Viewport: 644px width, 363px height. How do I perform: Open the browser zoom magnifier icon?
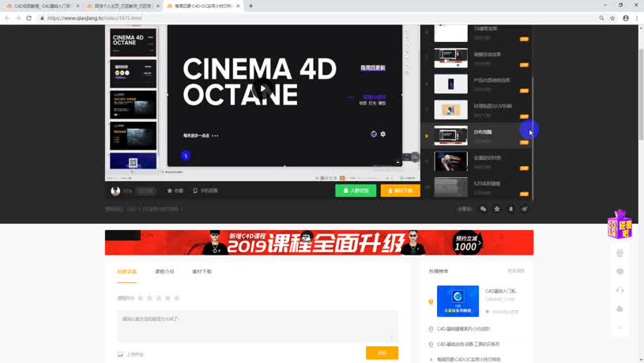601,18
